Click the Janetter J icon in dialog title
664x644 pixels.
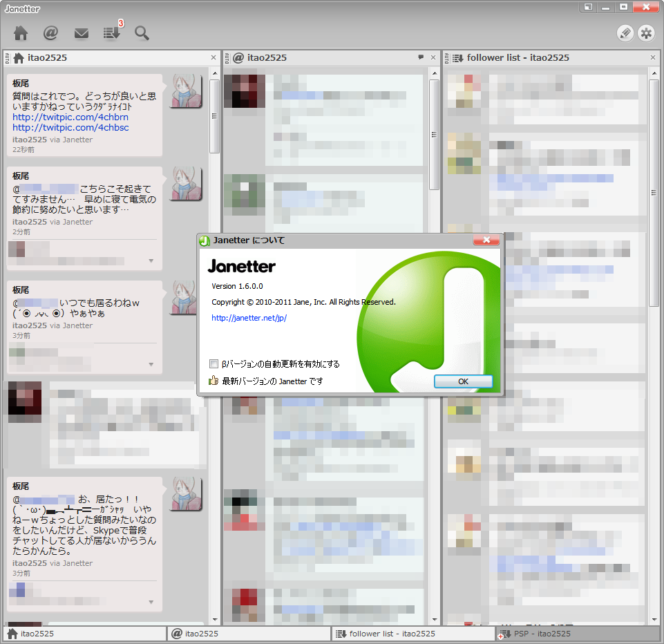click(x=205, y=240)
